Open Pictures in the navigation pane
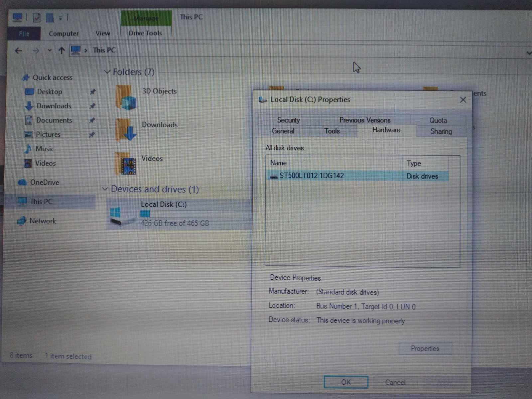532x399 pixels. coord(48,135)
